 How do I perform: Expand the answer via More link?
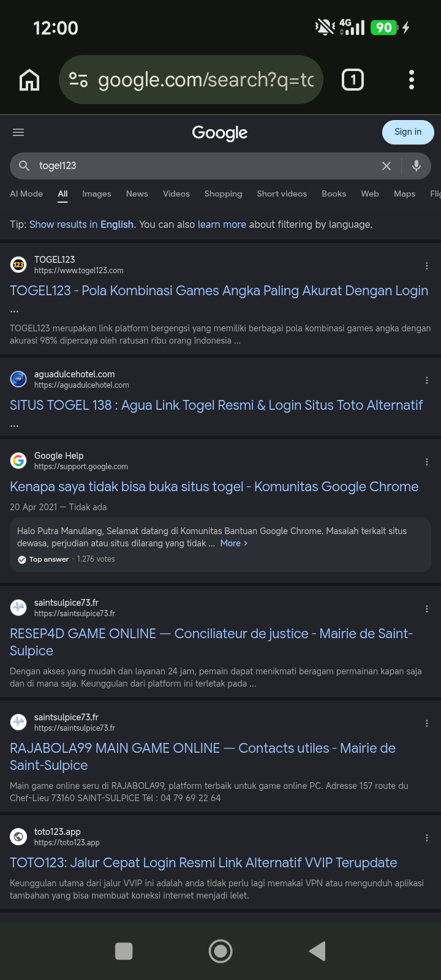click(x=234, y=543)
